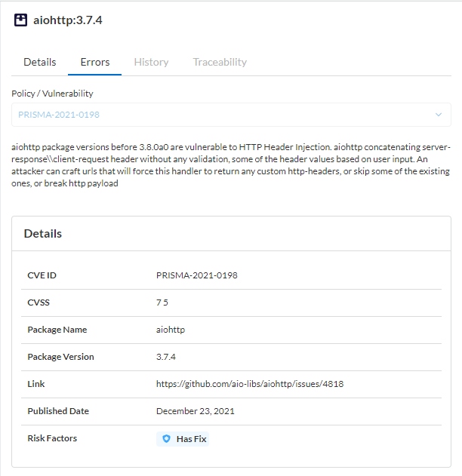Screen dimensions: 462x476
Task: Click the CVE ID value PRISMA-2021-0198
Action: point(196,275)
